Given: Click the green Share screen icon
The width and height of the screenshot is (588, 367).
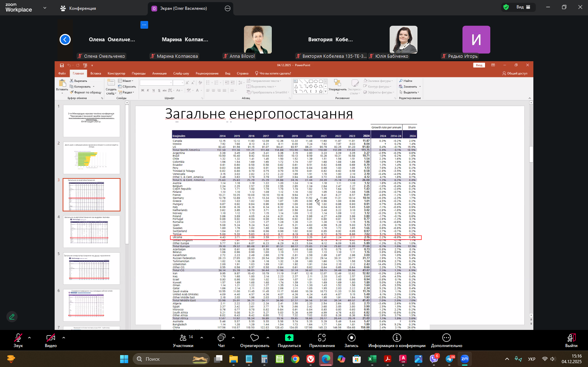Looking at the screenshot, I should 289,338.
